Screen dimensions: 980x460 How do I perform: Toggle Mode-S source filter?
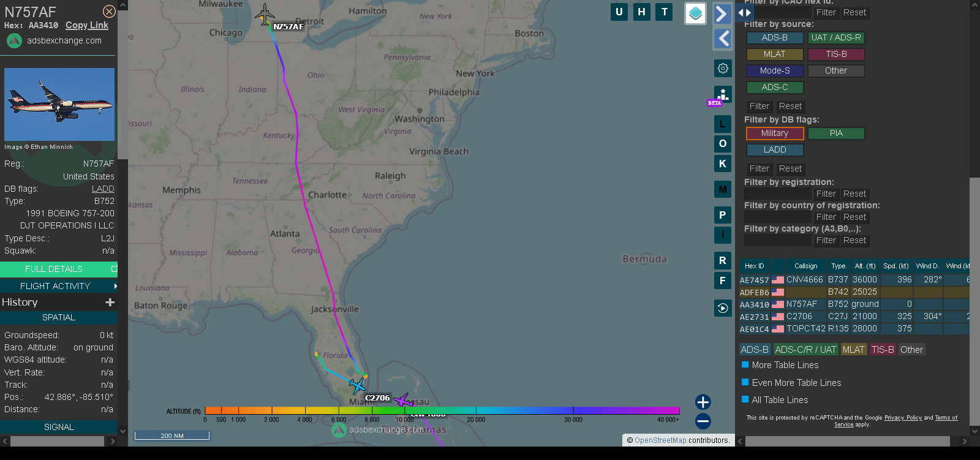tap(775, 70)
